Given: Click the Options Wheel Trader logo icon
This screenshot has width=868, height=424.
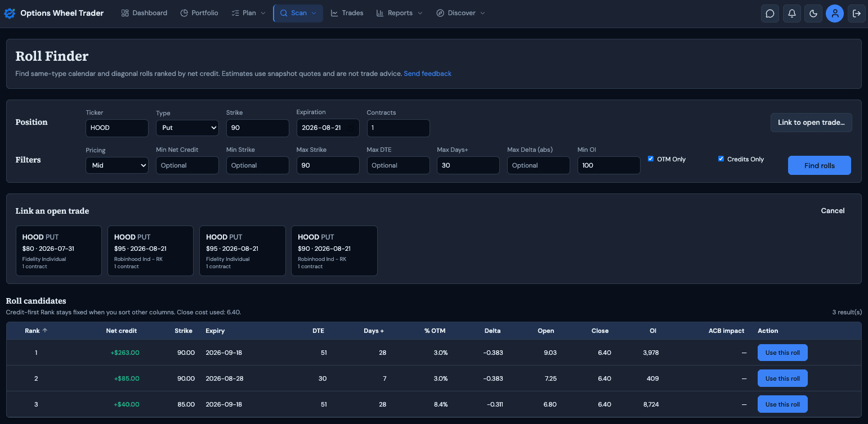Looking at the screenshot, I should coord(10,13).
